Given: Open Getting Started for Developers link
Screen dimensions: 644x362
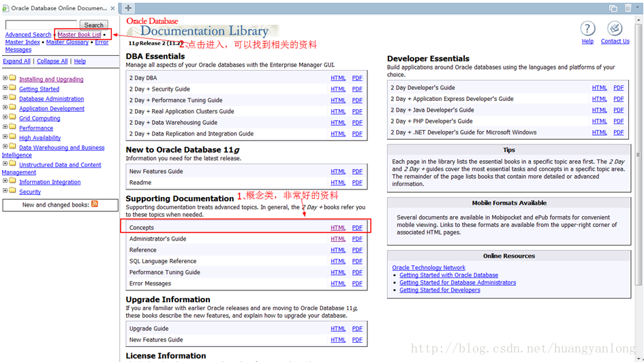Looking at the screenshot, I should [x=440, y=290].
